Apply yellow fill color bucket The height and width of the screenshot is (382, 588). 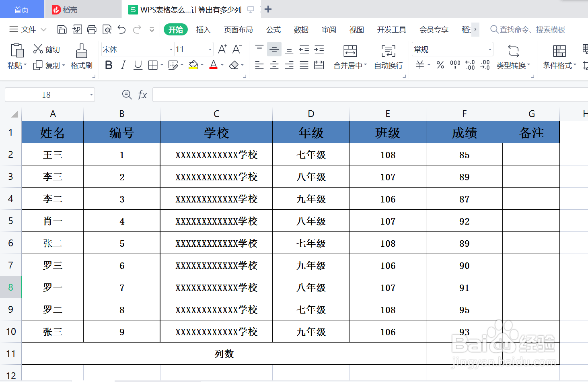[x=193, y=65]
